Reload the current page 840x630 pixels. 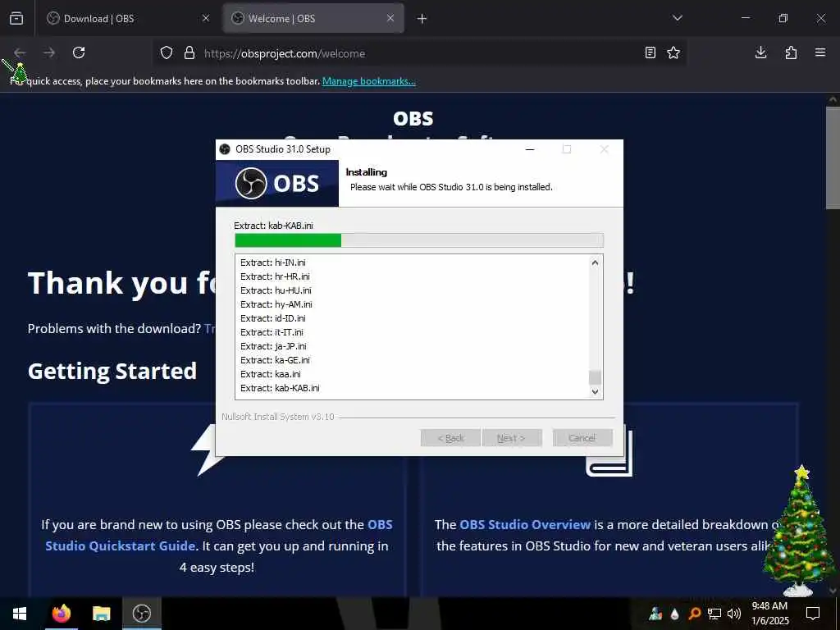click(x=79, y=52)
